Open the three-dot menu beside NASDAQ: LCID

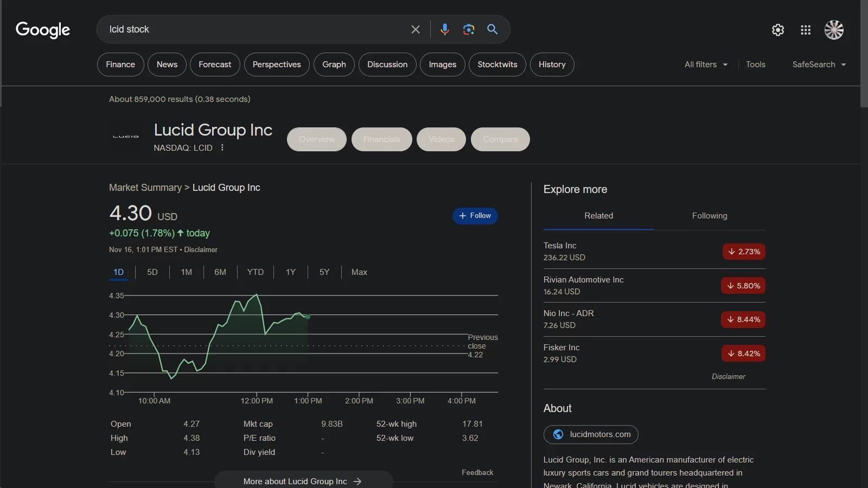pos(222,147)
